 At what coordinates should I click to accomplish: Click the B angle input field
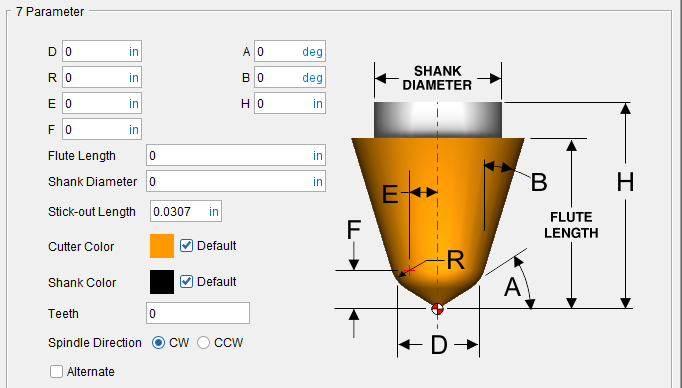click(290, 78)
